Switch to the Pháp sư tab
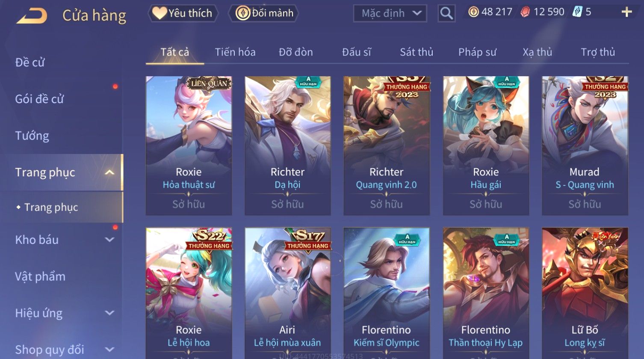Image resolution: width=644 pixels, height=359 pixels. point(477,52)
